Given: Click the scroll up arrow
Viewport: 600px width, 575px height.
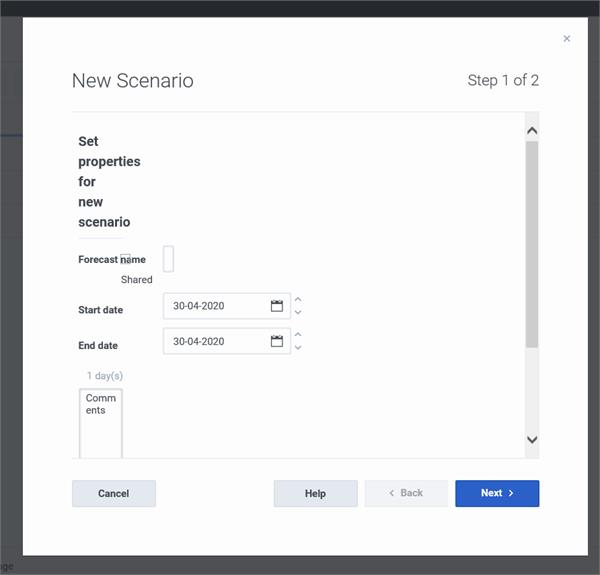Looking at the screenshot, I should (x=532, y=131).
